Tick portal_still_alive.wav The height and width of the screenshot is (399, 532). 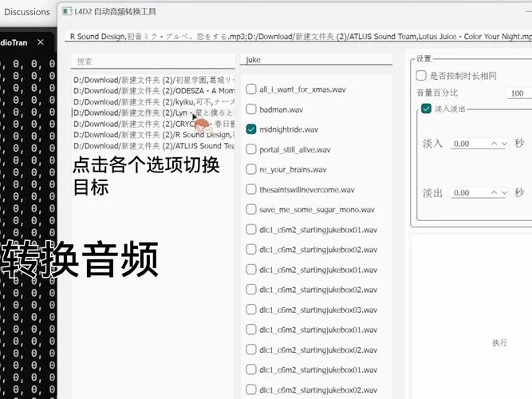[x=251, y=149]
